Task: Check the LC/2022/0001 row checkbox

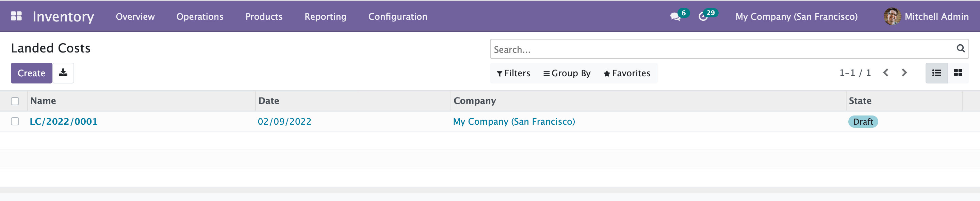Action: pyautogui.click(x=15, y=121)
